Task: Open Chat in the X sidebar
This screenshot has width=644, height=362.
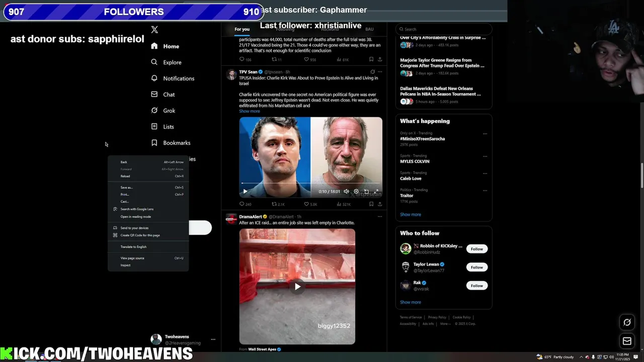Action: 163,95
